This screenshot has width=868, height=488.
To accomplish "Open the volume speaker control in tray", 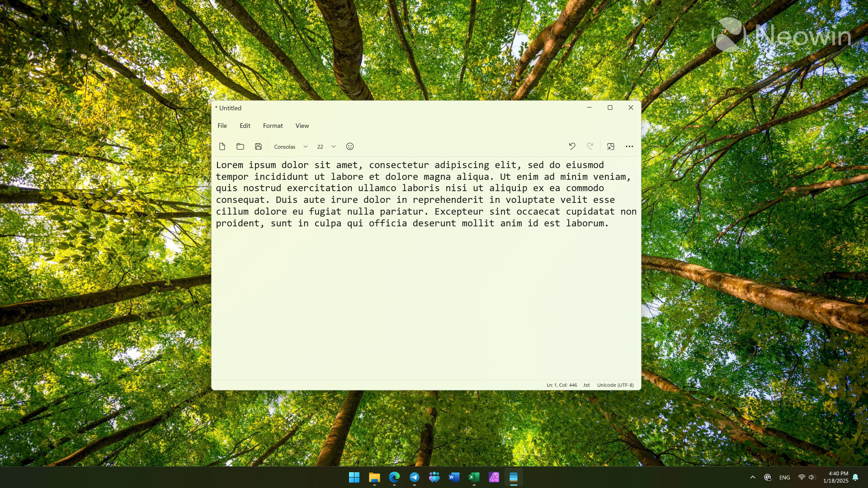I will tap(811, 477).
